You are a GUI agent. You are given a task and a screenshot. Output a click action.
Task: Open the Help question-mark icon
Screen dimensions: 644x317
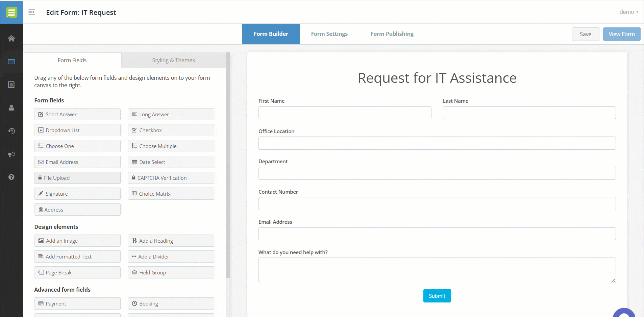11,177
